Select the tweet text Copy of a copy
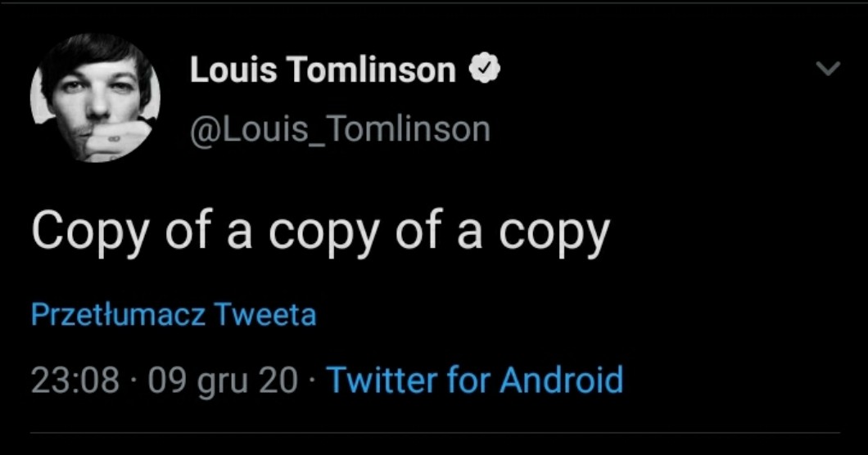 click(320, 232)
